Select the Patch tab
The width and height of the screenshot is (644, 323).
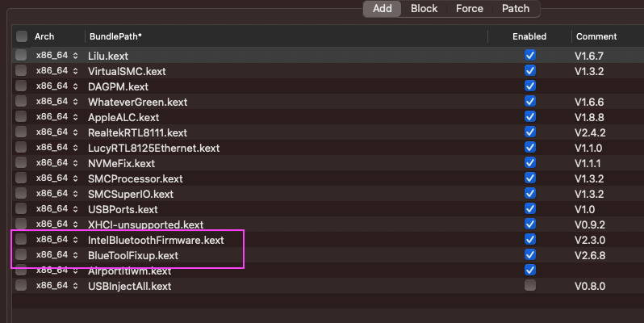point(516,9)
